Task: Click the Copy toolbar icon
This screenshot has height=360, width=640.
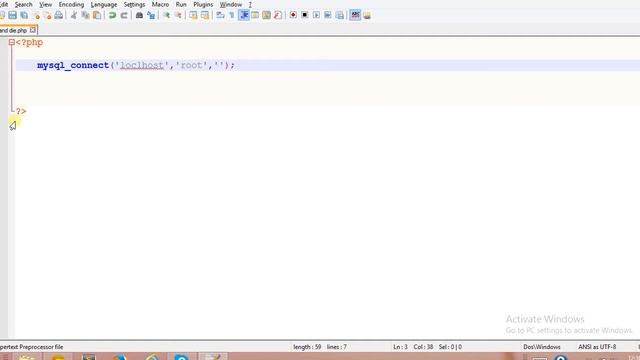Action: click(85, 16)
